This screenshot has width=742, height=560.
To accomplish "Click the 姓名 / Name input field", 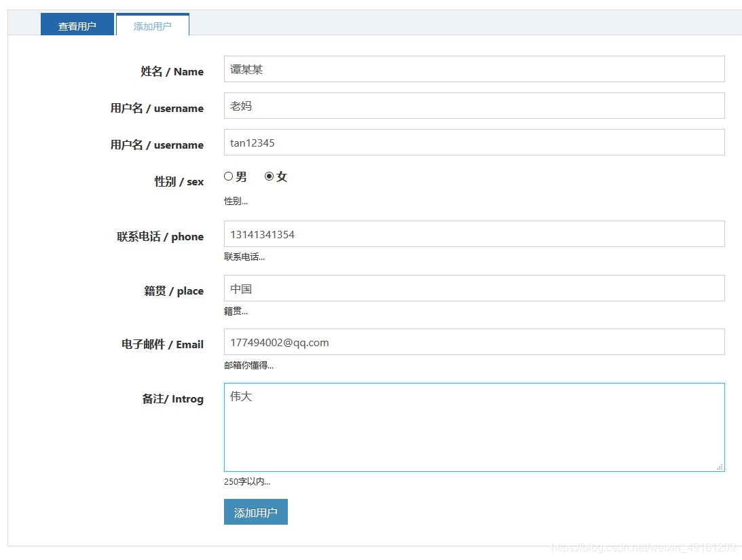I will coord(474,69).
